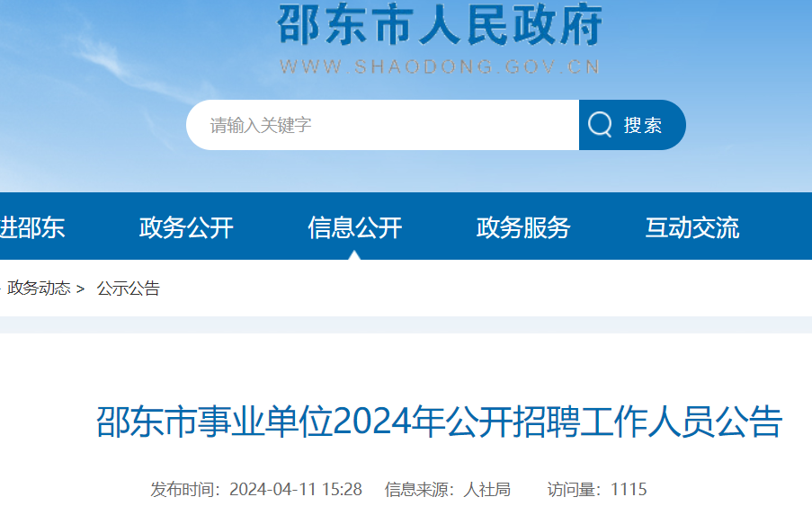Viewport: 812px width, 506px height.
Task: Open the 互动交流 navigation item
Action: pyautogui.click(x=692, y=227)
